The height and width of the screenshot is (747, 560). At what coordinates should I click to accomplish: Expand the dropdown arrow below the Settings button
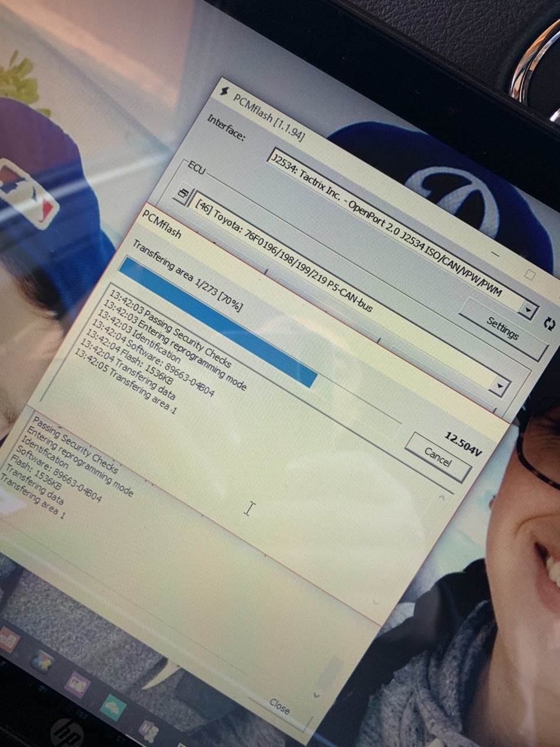click(499, 386)
